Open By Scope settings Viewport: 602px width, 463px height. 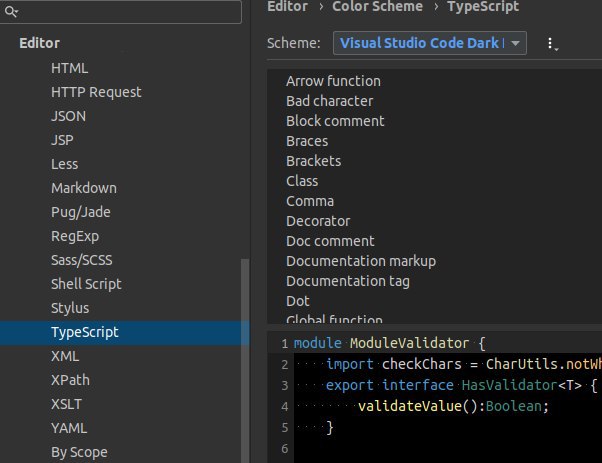[79, 452]
